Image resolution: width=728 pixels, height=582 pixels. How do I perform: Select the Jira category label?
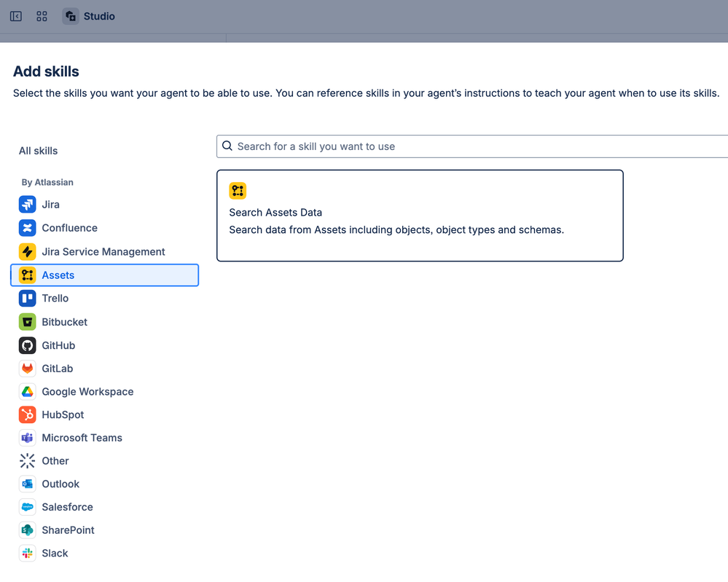click(50, 205)
